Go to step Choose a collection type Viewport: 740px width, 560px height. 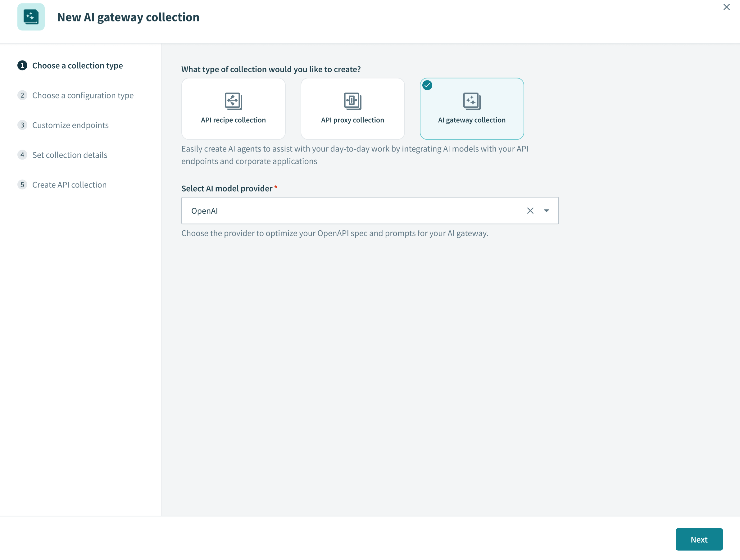click(70, 65)
